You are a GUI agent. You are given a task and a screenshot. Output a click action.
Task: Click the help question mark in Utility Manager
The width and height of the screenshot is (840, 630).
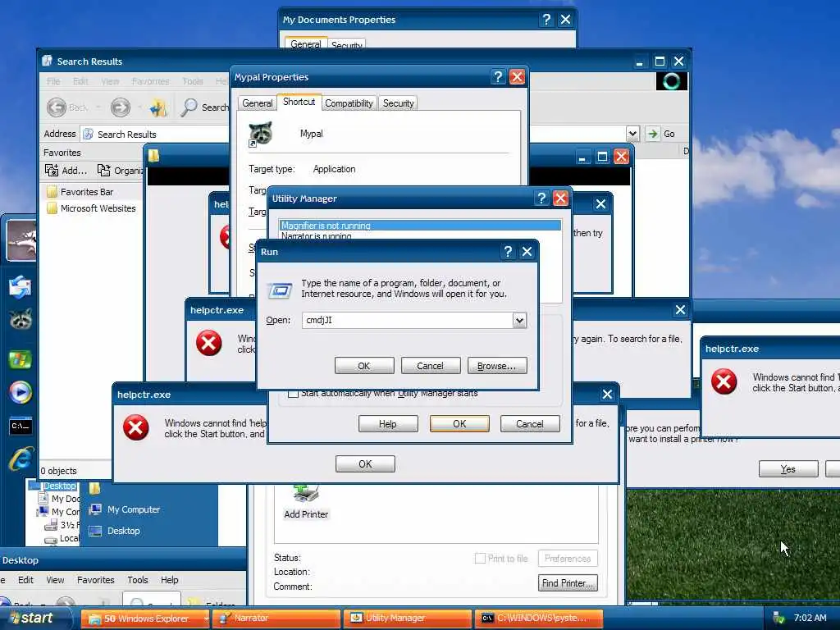(x=541, y=199)
